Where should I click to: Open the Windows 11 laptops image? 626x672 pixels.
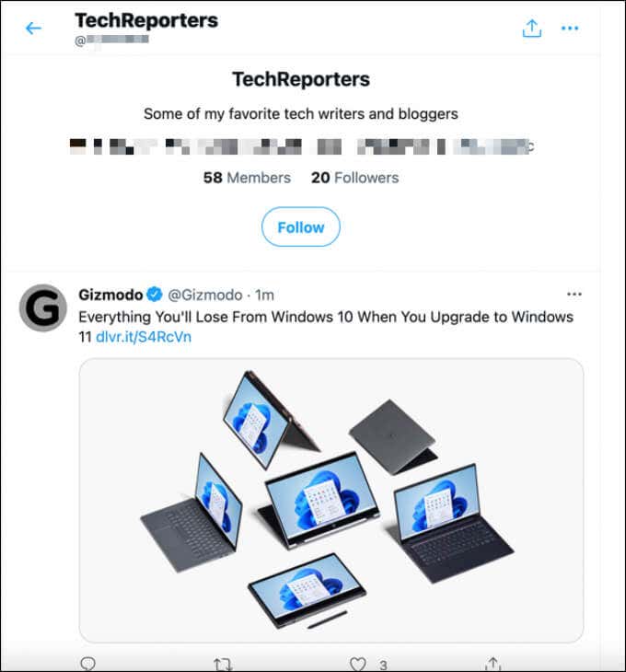point(331,501)
